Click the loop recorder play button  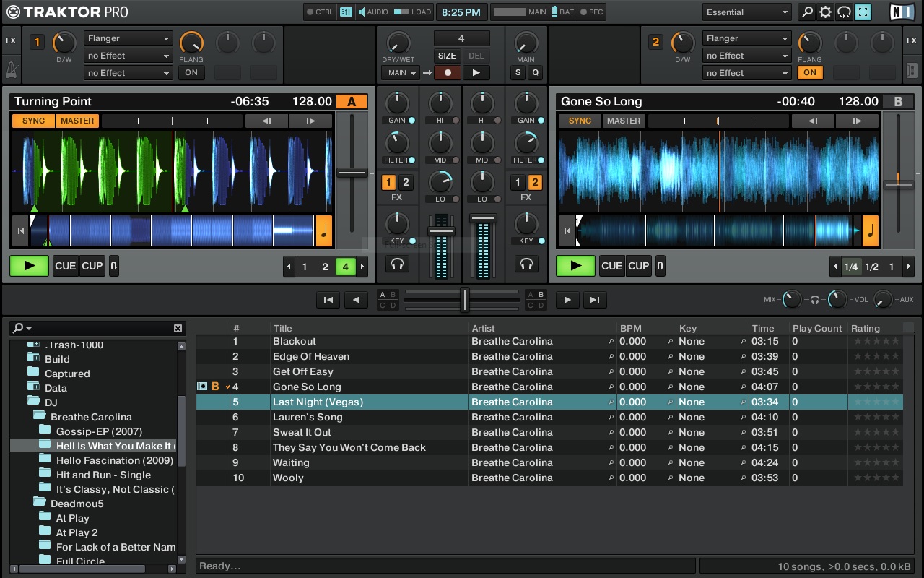click(x=476, y=73)
